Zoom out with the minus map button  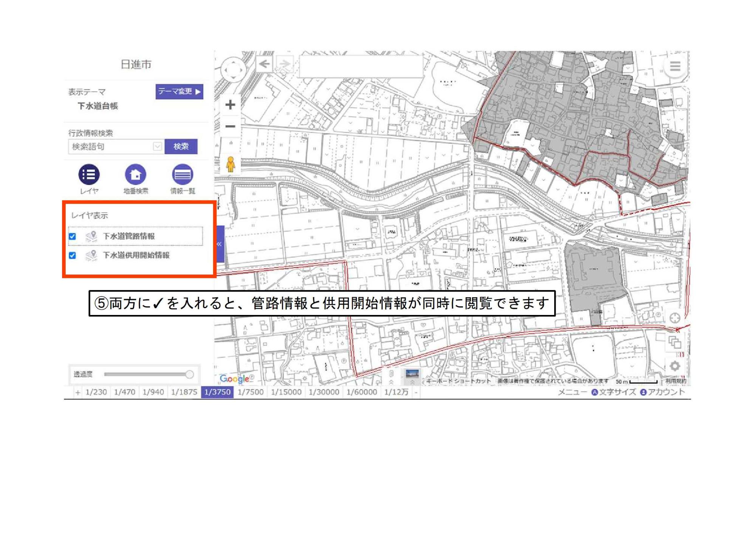pyautogui.click(x=230, y=126)
